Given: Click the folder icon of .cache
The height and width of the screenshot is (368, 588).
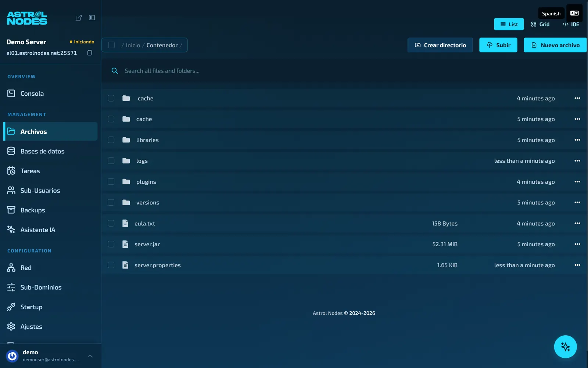Looking at the screenshot, I should [x=126, y=98].
